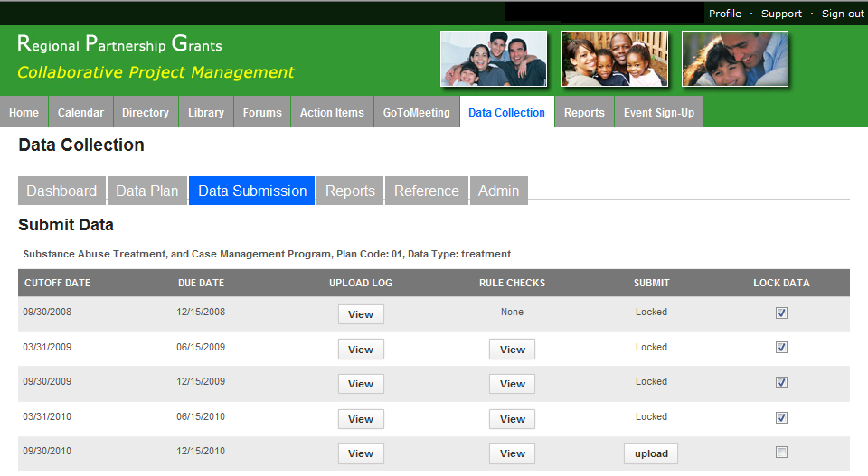This screenshot has height=476, width=868.
Task: Click the UPLOAD LOG column header
Action: click(361, 283)
